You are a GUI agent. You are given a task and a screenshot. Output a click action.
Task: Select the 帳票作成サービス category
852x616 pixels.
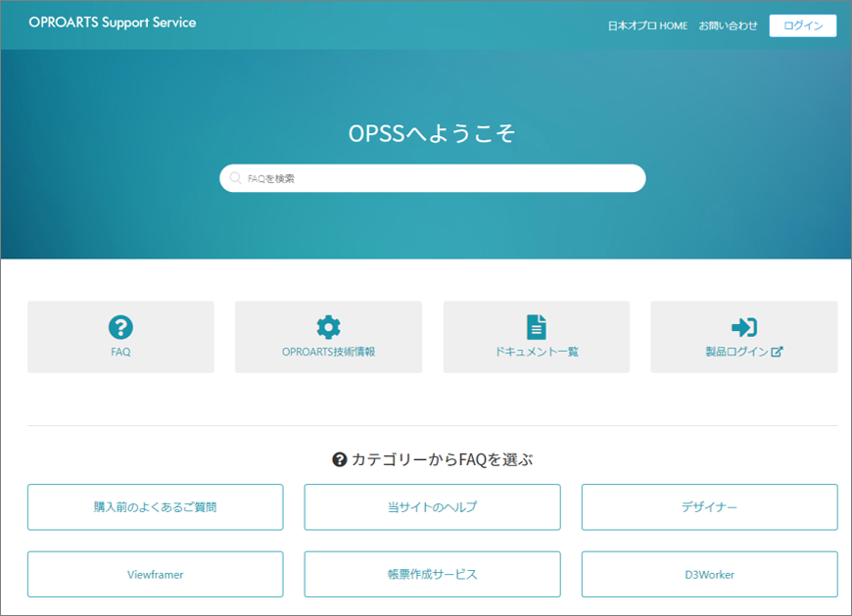(432, 575)
